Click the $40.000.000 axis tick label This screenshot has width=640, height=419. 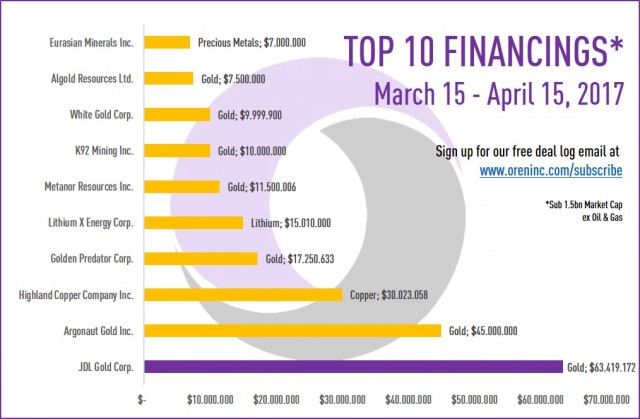tap(408, 400)
